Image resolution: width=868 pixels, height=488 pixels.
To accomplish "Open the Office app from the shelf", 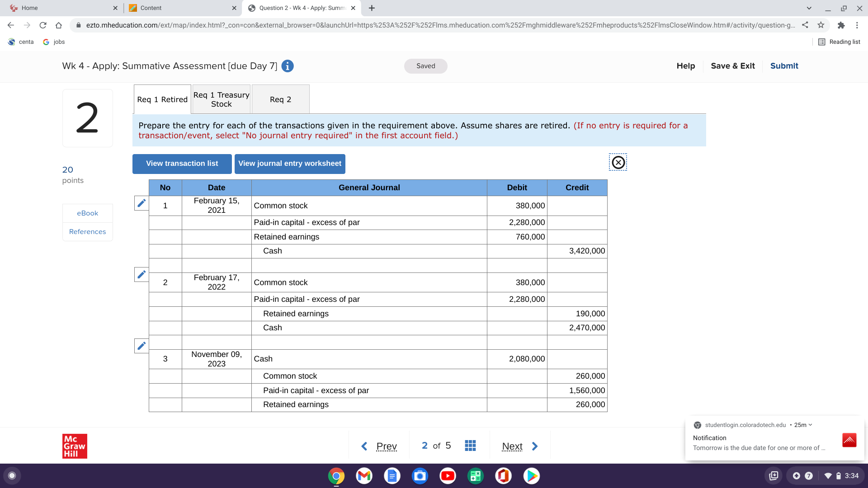I will [503, 476].
